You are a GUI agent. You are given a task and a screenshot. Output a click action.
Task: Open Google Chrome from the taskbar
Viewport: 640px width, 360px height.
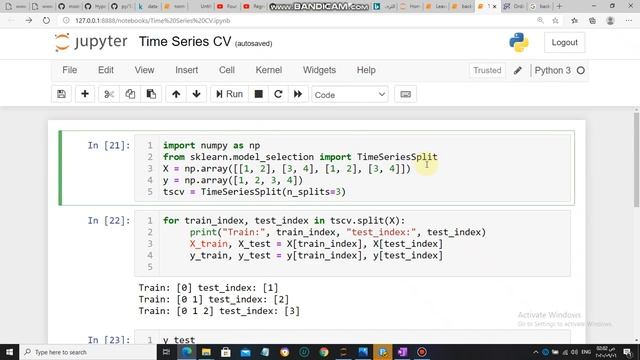tap(324, 352)
